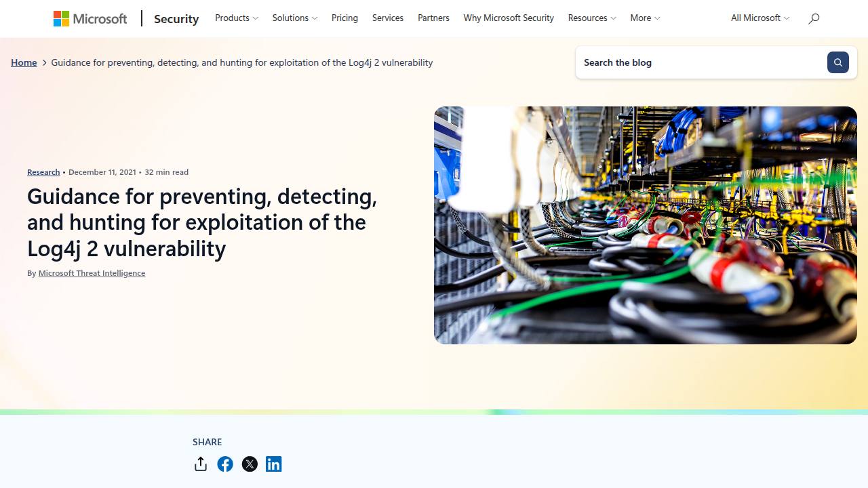This screenshot has height=488, width=868.
Task: Go to the Security site home
Action: click(x=176, y=19)
